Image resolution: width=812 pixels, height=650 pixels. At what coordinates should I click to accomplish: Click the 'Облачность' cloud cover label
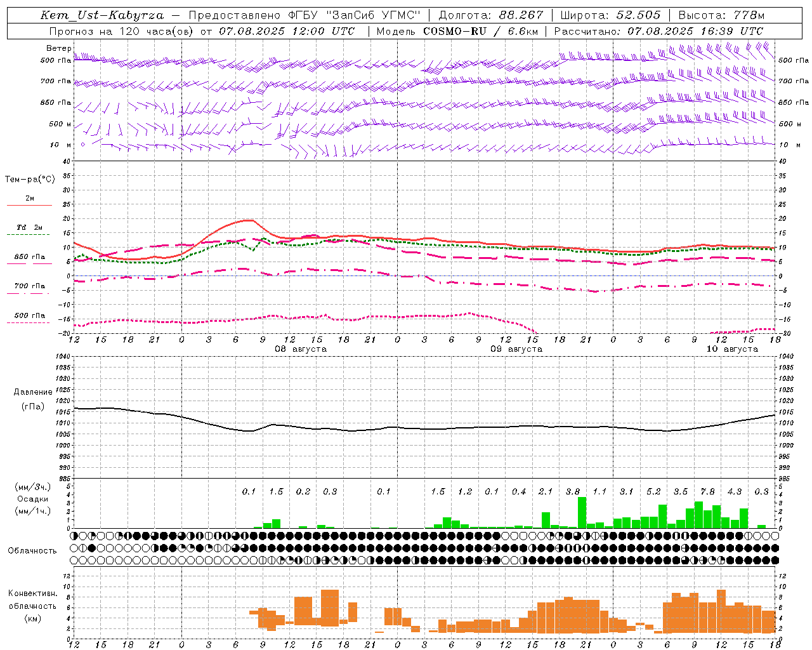tap(32, 551)
